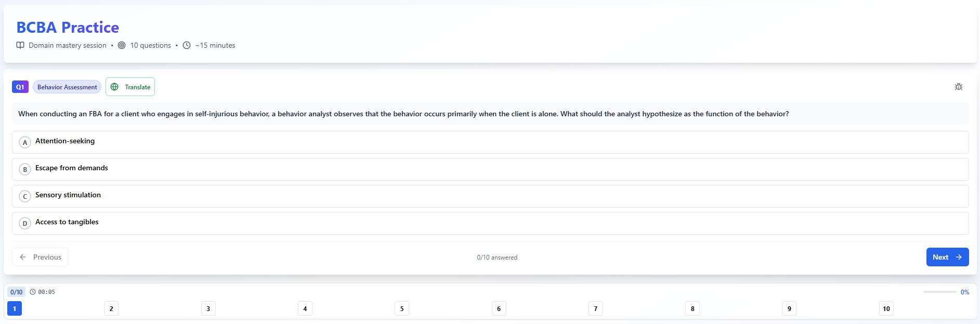The width and height of the screenshot is (980, 324).
Task: Click the Previous button
Action: coord(40,257)
